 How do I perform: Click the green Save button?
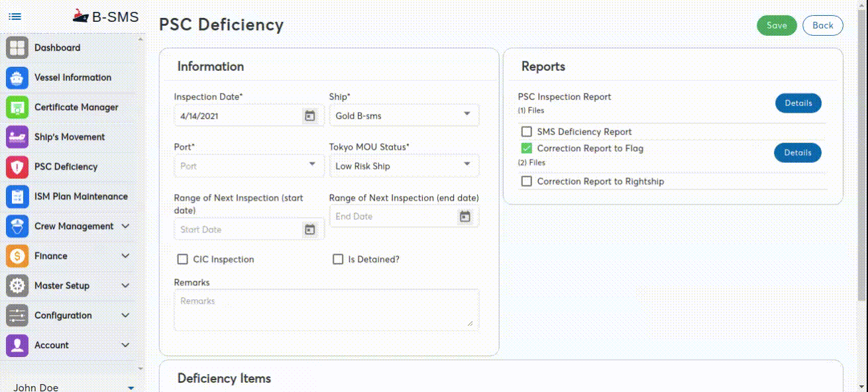[777, 26]
